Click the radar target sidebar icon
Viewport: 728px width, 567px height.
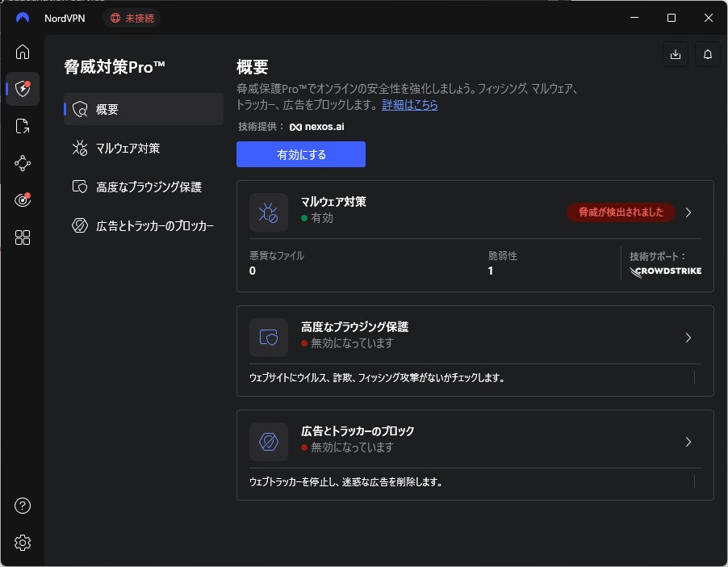[x=23, y=200]
